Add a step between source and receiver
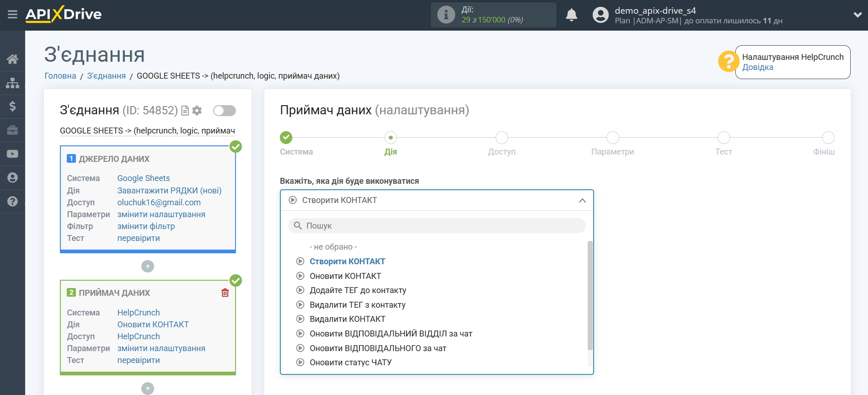Viewport: 868px width, 395px height. [148, 266]
